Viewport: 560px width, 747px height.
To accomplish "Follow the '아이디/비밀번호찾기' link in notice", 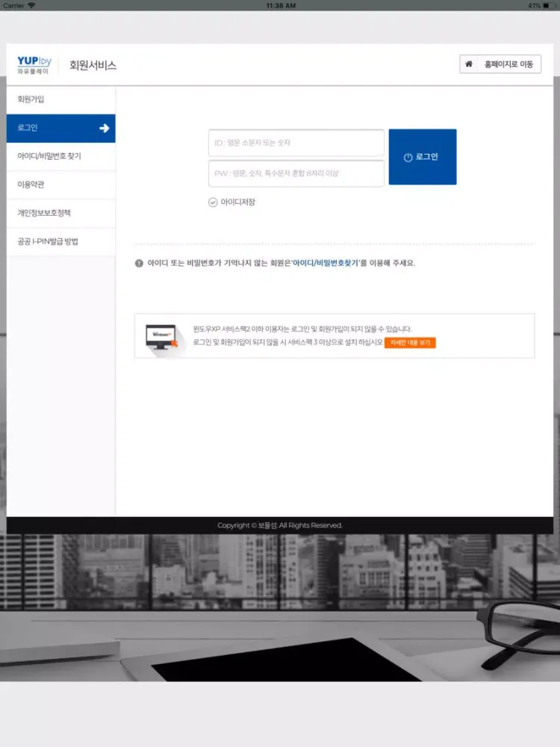I will [326, 263].
